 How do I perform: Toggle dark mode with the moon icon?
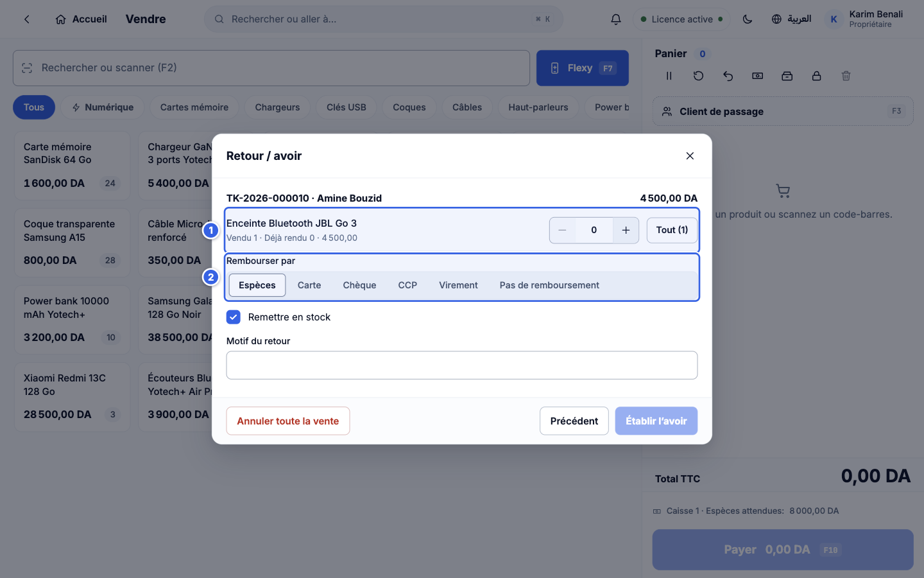click(748, 19)
